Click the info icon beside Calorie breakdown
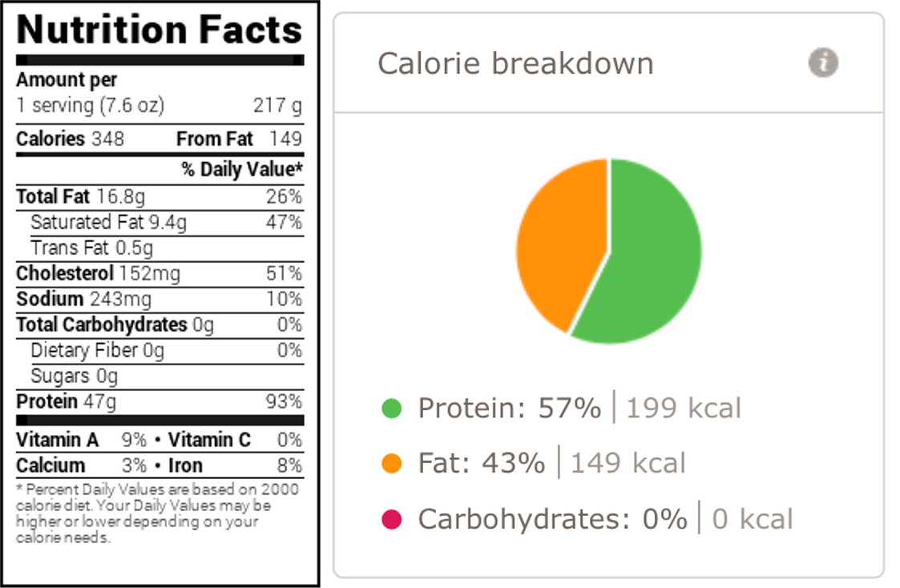The image size is (900, 588). 823,62
